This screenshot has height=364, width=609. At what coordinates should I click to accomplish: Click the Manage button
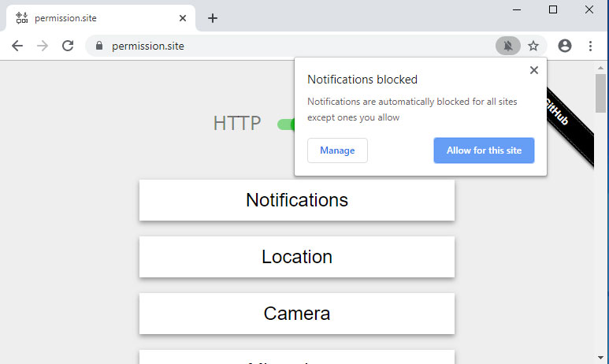pos(337,150)
